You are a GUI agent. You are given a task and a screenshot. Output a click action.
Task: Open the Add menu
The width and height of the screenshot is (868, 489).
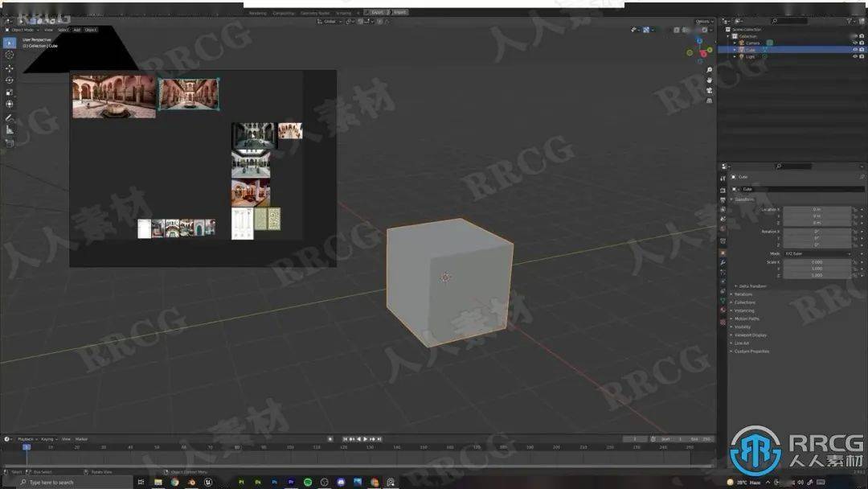click(77, 30)
